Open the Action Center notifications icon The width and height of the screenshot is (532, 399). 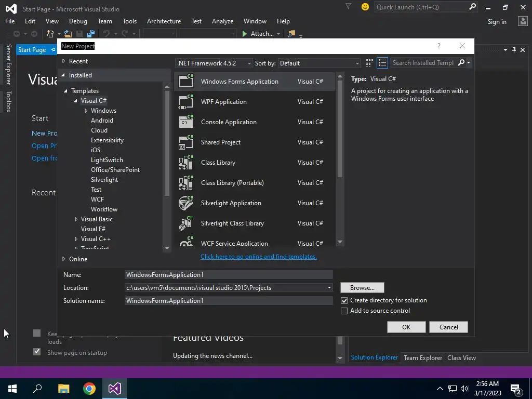tap(516, 389)
